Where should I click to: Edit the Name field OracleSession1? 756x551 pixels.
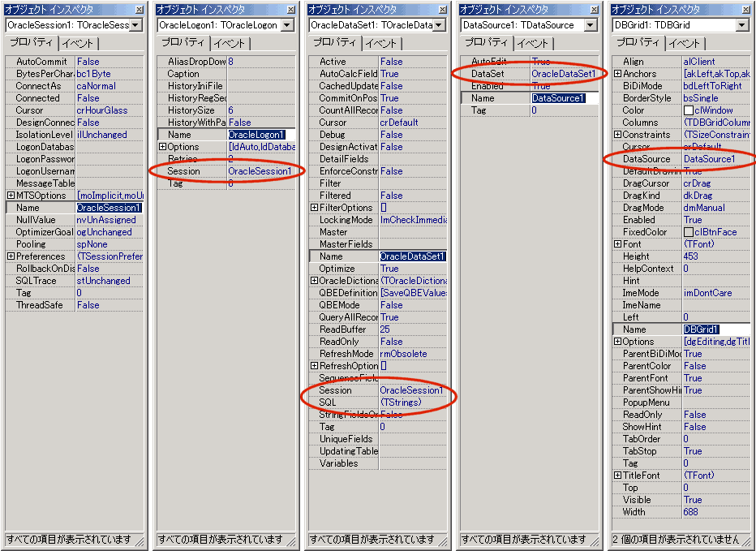pos(109,208)
